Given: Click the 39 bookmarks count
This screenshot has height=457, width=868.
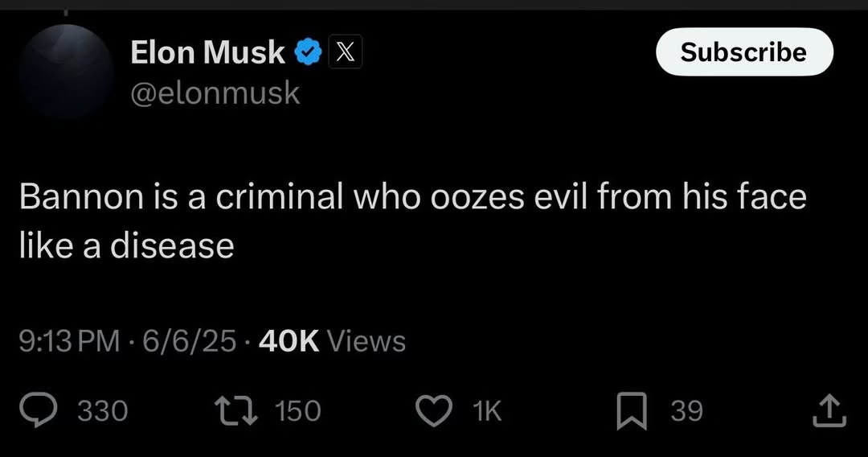Looking at the screenshot, I should pyautogui.click(x=686, y=411).
